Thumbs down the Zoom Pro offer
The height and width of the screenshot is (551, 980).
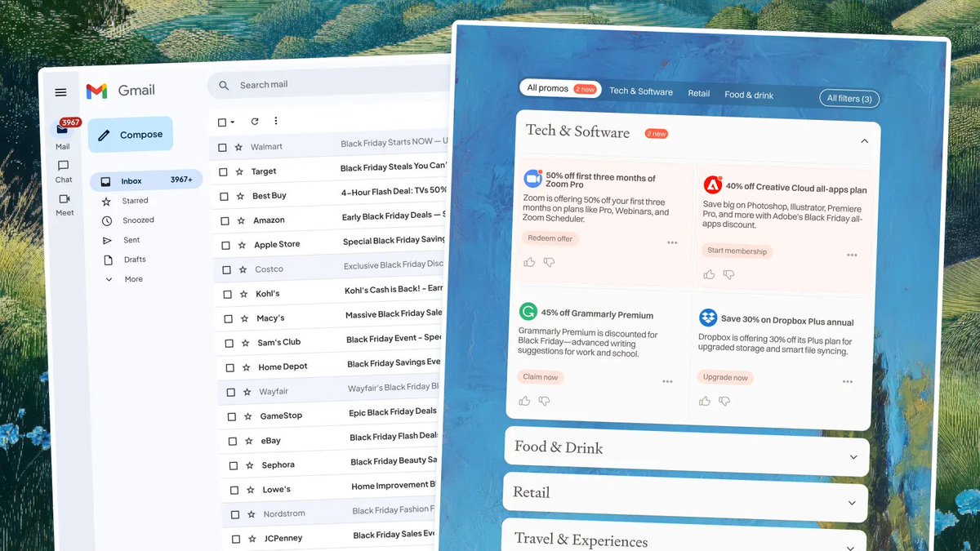(549, 262)
